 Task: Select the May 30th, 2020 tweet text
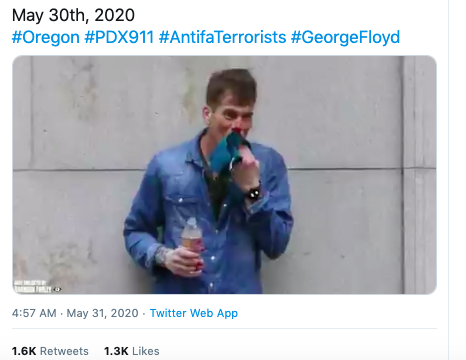coord(73,15)
